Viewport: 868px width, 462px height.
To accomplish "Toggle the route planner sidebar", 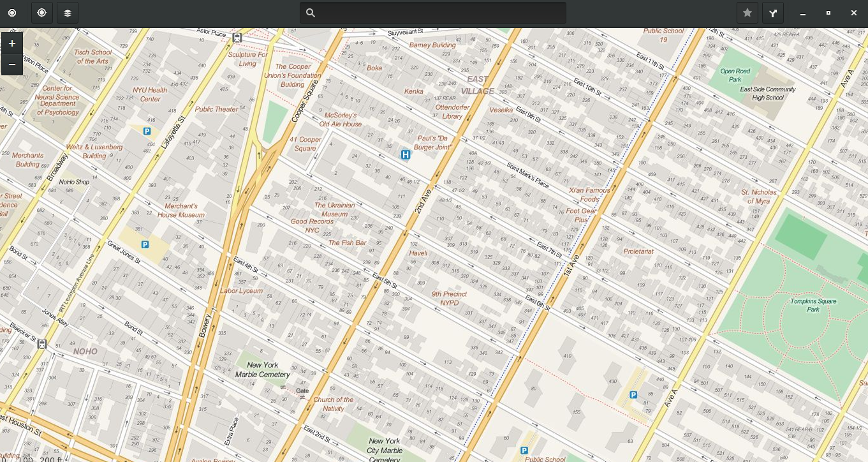I will point(773,13).
